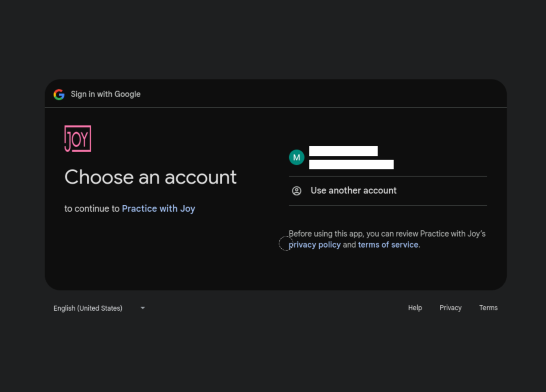The image size is (546, 392).
Task: Expand the English (United States) language dropdown
Action: click(x=99, y=308)
